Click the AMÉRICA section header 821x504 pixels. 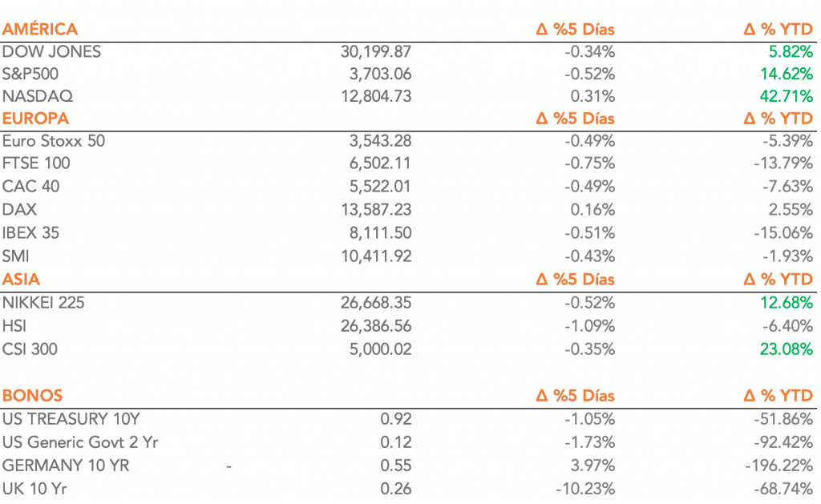click(40, 30)
